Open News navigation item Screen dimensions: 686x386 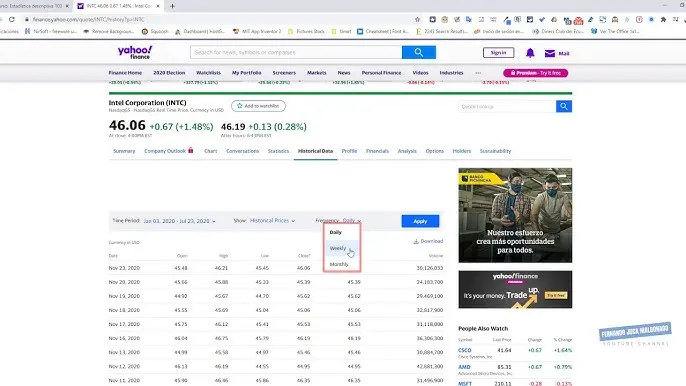pyautogui.click(x=344, y=73)
